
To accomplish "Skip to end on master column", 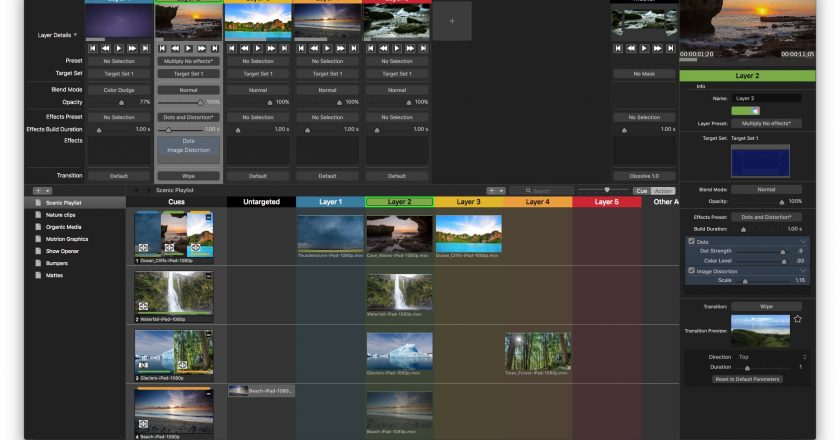I will pos(671,48).
